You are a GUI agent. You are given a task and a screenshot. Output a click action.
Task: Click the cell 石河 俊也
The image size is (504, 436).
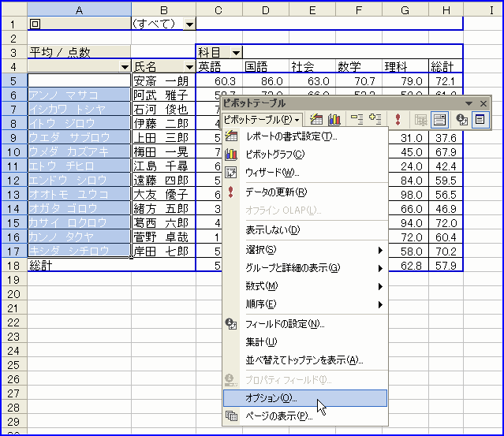[x=163, y=110]
